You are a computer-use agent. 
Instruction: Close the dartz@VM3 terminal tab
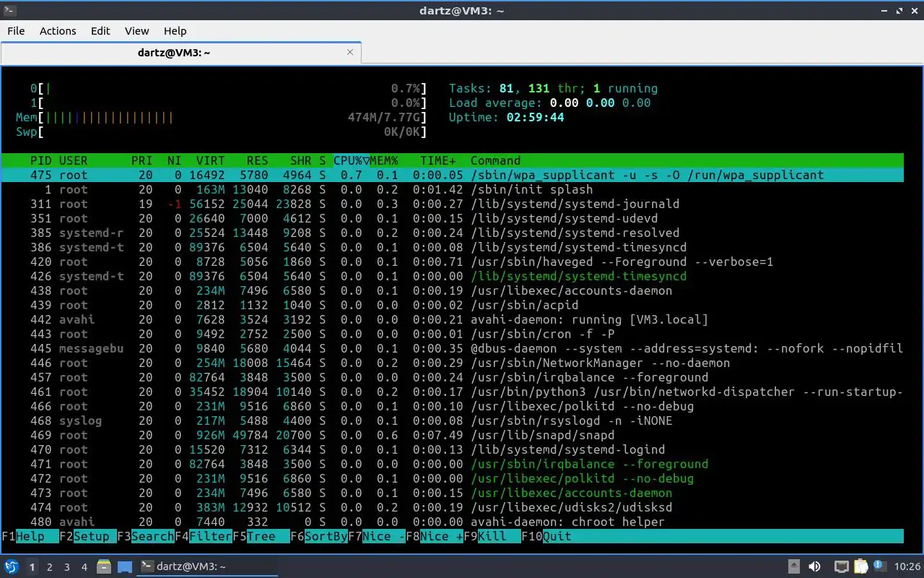tap(351, 52)
